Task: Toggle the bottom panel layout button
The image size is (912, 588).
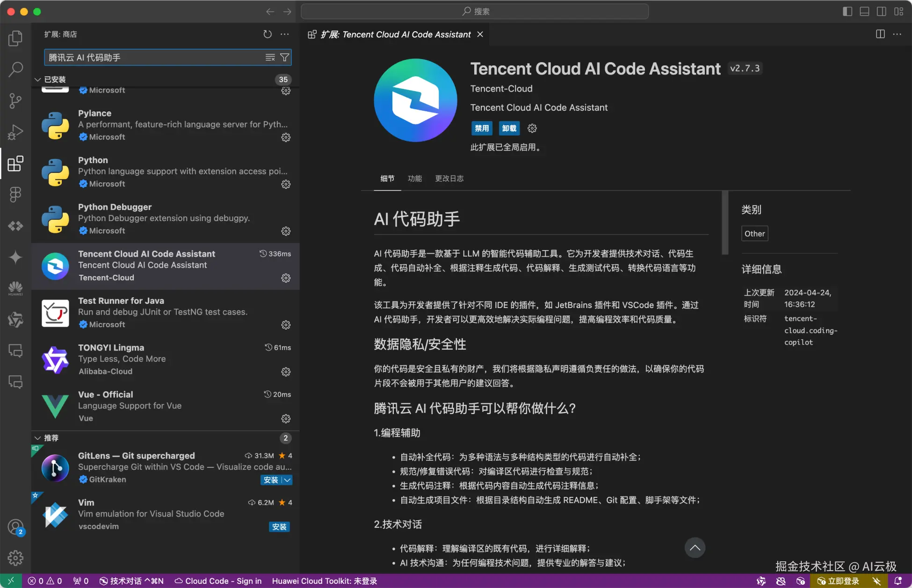Action: pyautogui.click(x=864, y=11)
